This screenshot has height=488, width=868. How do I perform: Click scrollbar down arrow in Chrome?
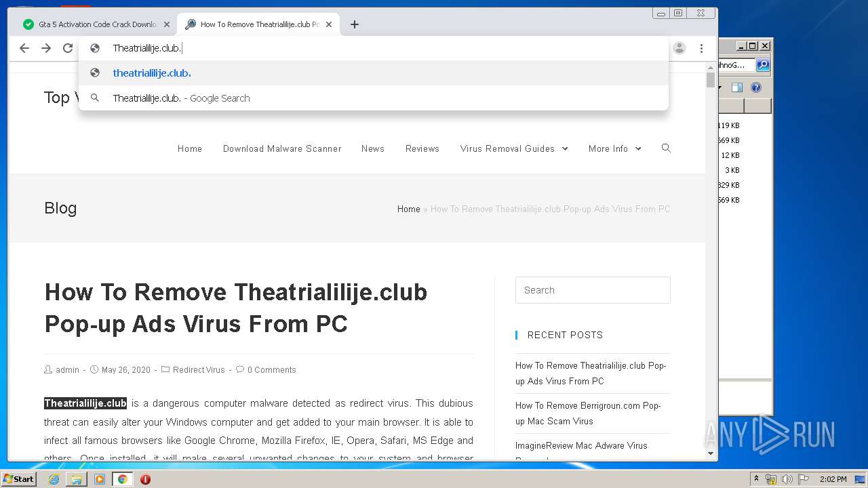click(711, 453)
